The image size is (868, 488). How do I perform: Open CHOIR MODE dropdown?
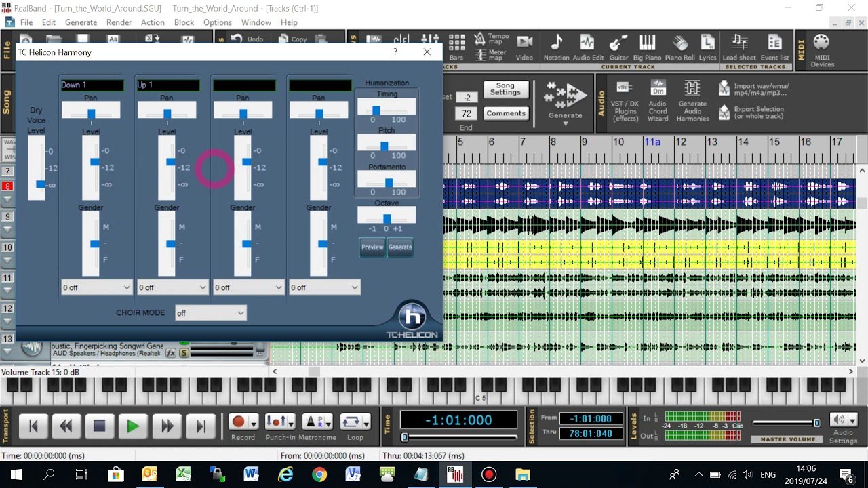point(210,313)
